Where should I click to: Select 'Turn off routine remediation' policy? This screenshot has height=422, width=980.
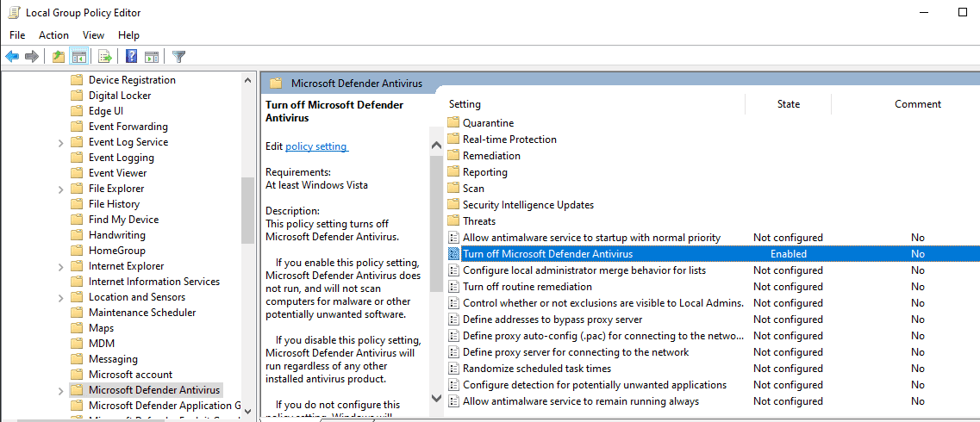527,287
